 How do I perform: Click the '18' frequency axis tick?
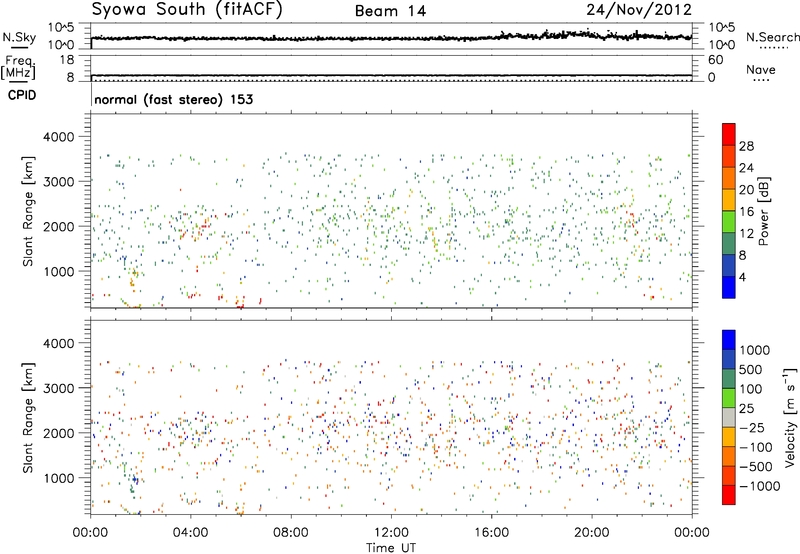coord(67,60)
